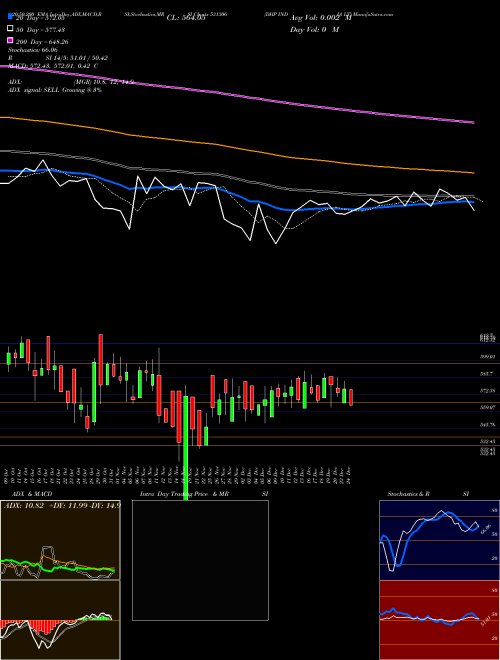Click the tall red candle reaching the chart top
Viewport: 500px width, 660px height.
[101, 360]
